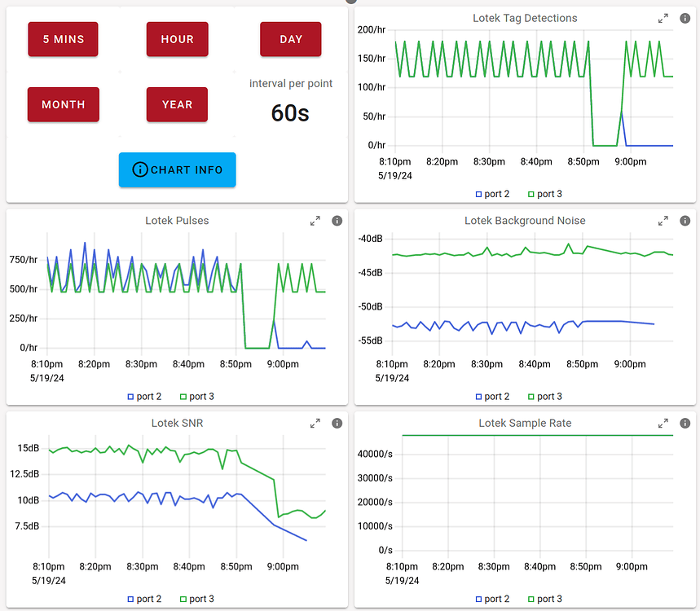Choose the MONTH time range
This screenshot has height=611, width=700.
(x=63, y=104)
